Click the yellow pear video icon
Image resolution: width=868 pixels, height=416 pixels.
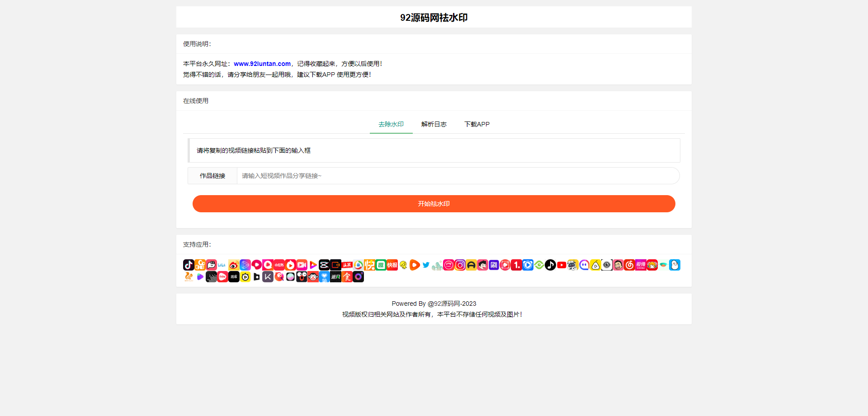coord(595,265)
